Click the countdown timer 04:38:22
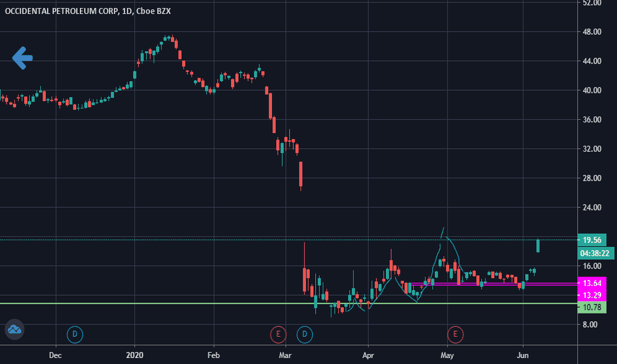The image size is (617, 364). 594,253
